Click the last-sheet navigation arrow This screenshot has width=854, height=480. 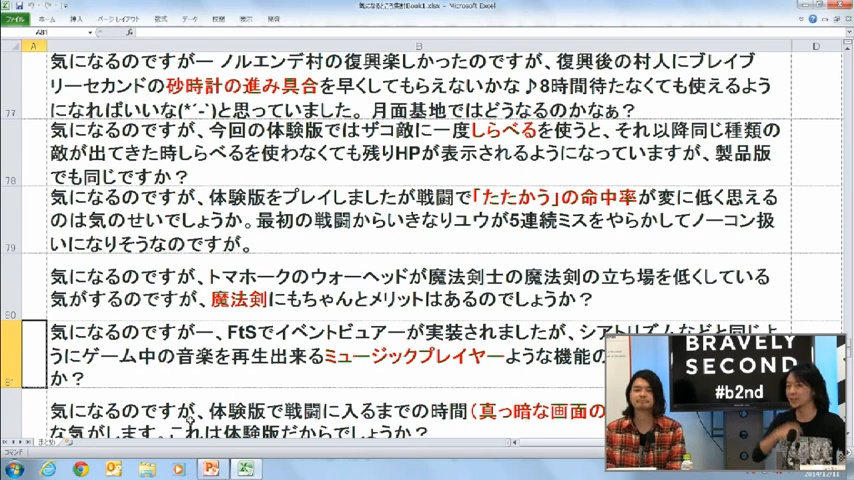click(28, 442)
